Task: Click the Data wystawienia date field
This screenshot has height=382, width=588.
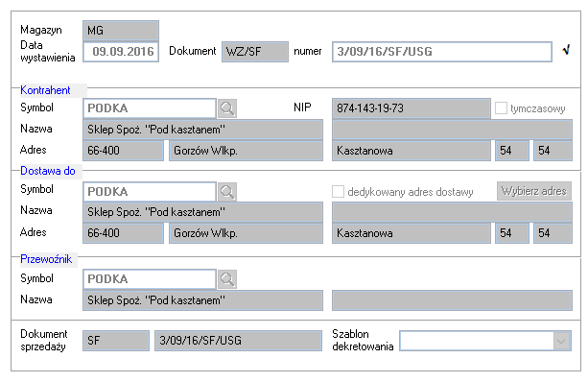Action: point(121,52)
